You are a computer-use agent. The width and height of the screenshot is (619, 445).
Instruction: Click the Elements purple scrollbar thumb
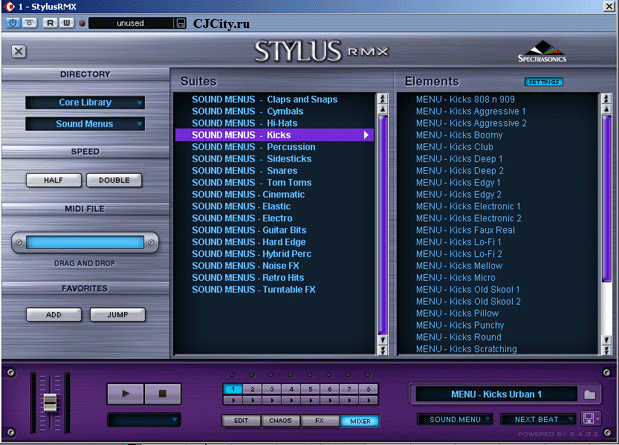tap(606, 199)
